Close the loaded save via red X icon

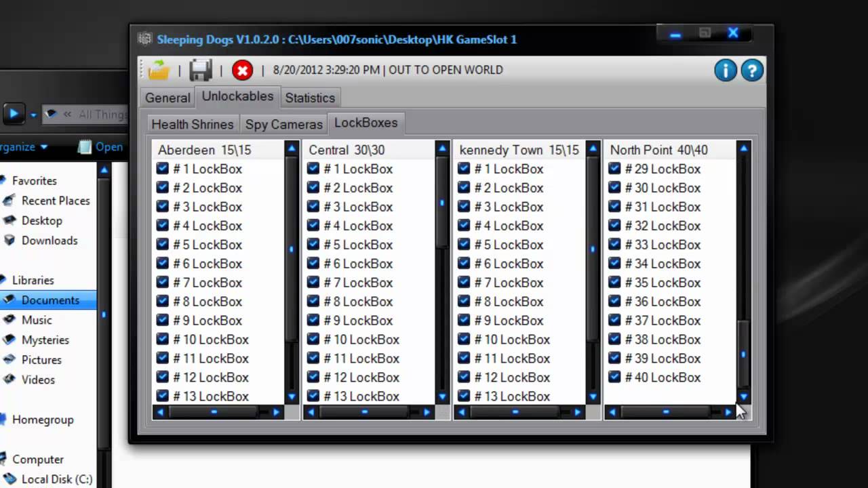click(x=242, y=70)
